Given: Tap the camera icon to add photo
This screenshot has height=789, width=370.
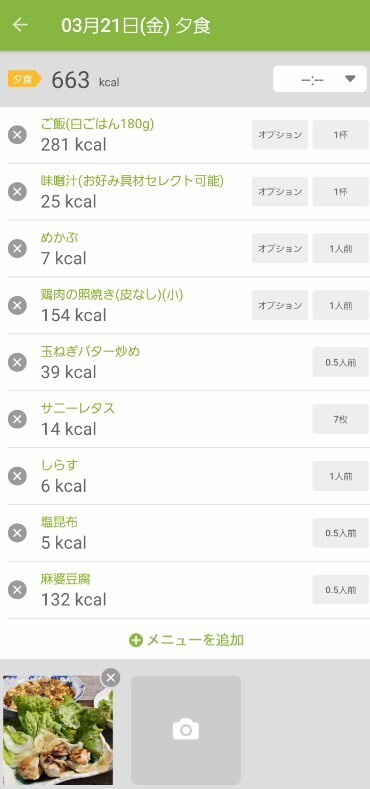Looking at the screenshot, I should point(186,730).
